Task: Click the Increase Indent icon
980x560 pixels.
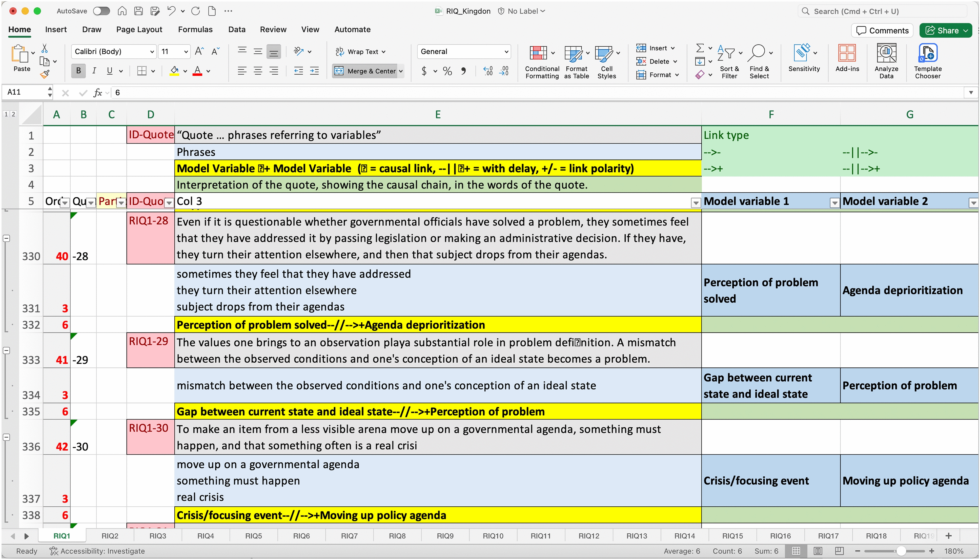Action: coord(314,71)
